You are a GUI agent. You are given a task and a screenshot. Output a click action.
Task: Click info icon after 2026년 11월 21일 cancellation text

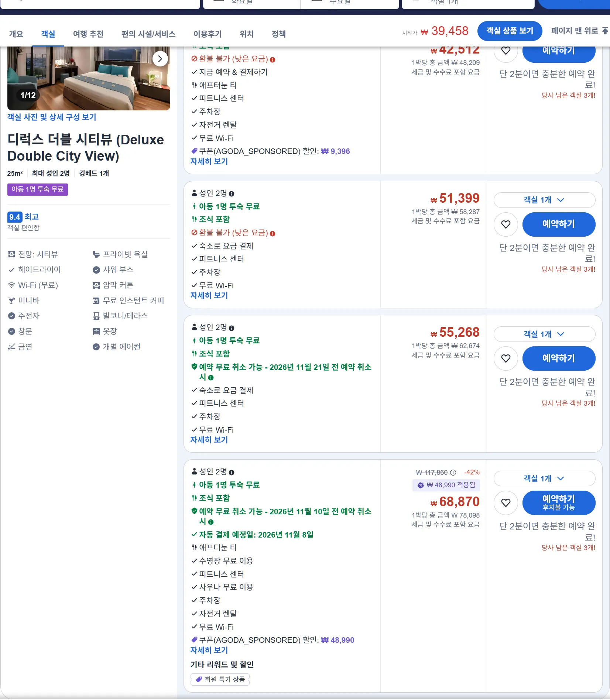tap(211, 378)
